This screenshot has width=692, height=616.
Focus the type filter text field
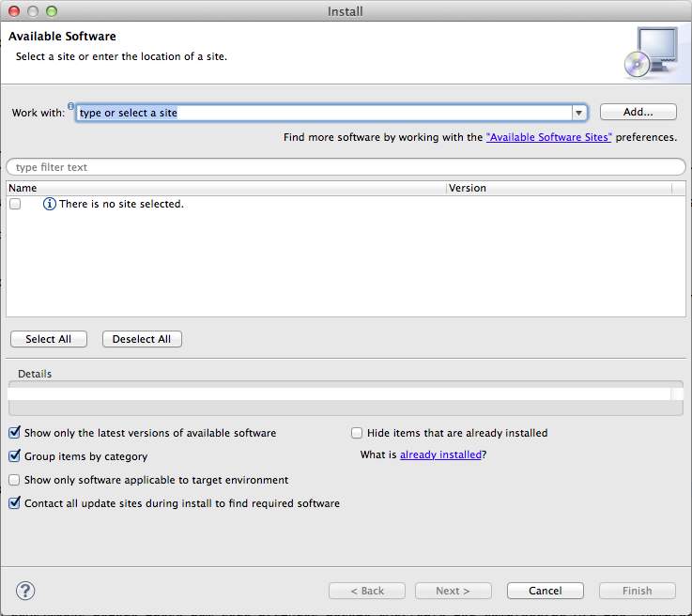click(x=346, y=167)
